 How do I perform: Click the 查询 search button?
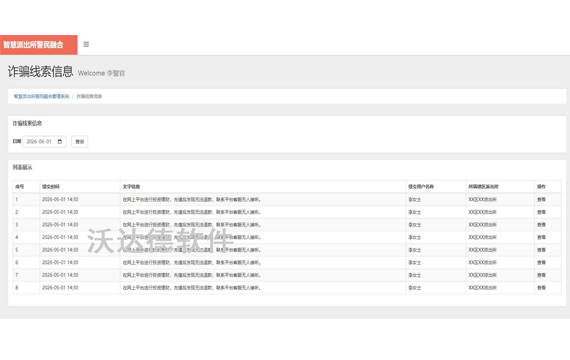click(80, 141)
